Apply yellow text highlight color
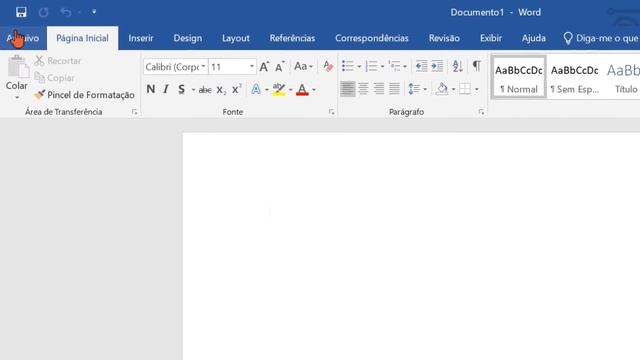 point(279,89)
